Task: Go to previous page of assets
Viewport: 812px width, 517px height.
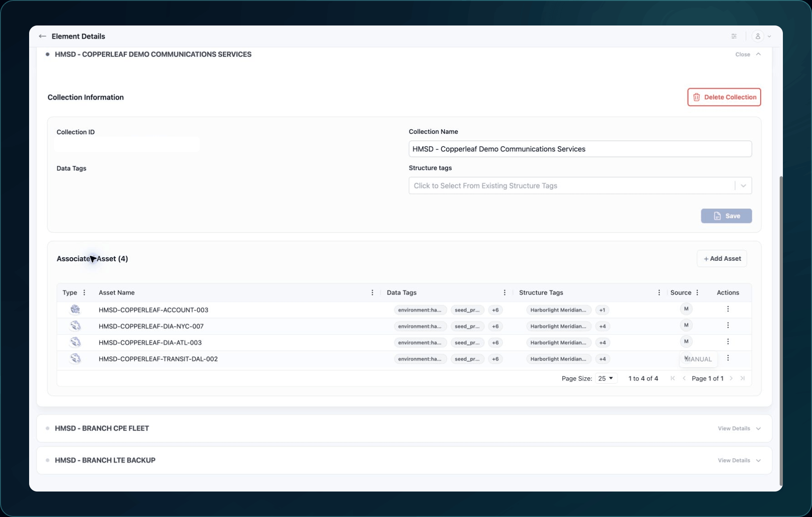Action: tap(684, 379)
